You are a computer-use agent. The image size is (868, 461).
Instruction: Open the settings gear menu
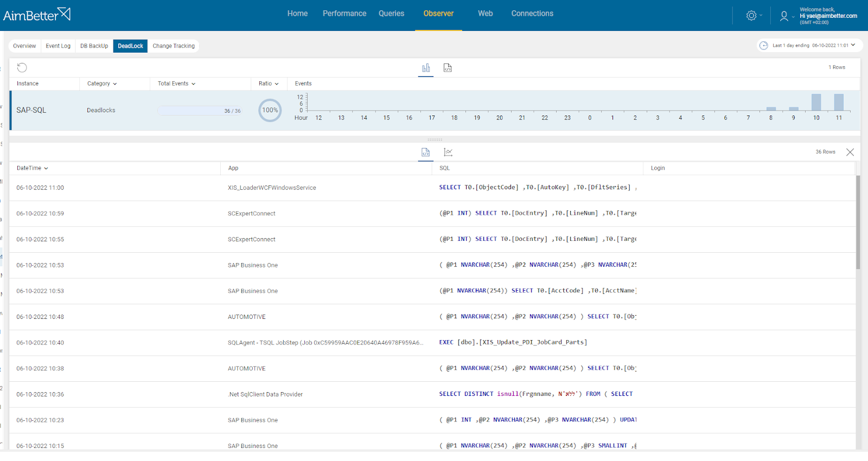751,16
